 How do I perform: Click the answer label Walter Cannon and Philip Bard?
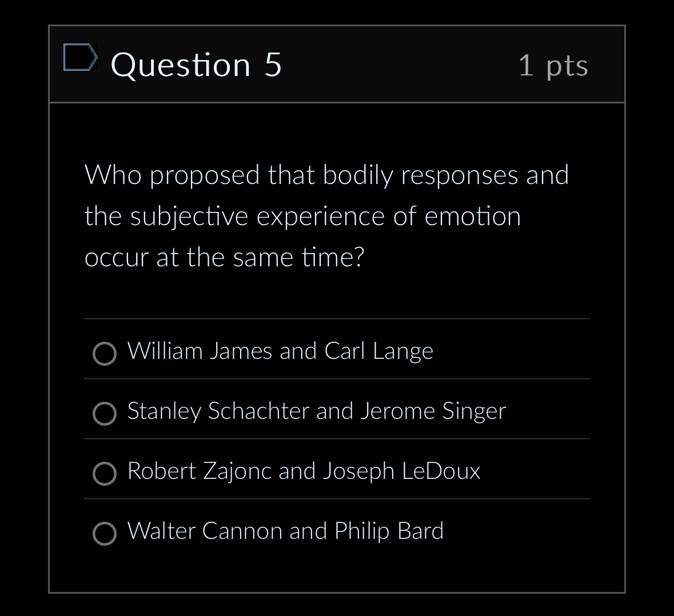tap(286, 531)
